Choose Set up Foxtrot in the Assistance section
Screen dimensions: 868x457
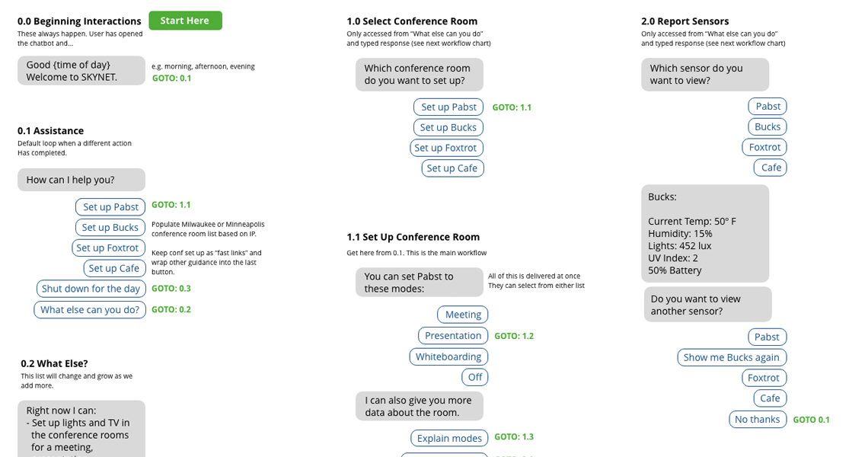click(x=107, y=248)
